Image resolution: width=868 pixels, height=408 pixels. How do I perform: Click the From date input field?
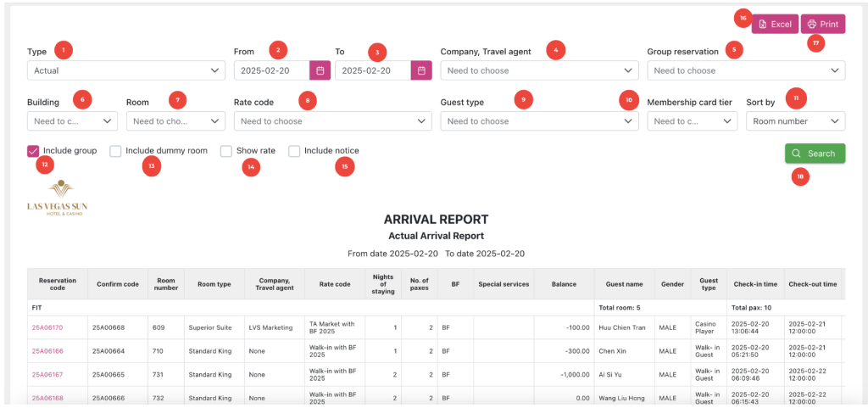(x=271, y=71)
